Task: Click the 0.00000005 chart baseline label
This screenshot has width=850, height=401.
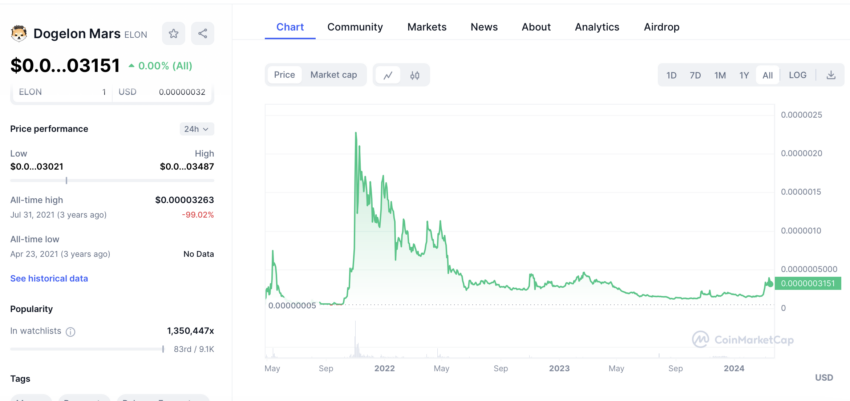Action: [292, 306]
